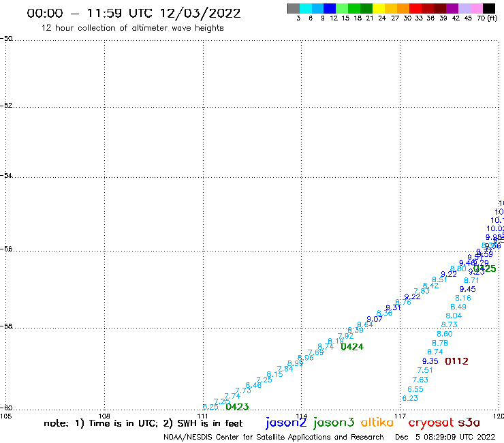Click the title '00:00 – 11:59 UTC 12/03/2022'

pyautogui.click(x=133, y=14)
